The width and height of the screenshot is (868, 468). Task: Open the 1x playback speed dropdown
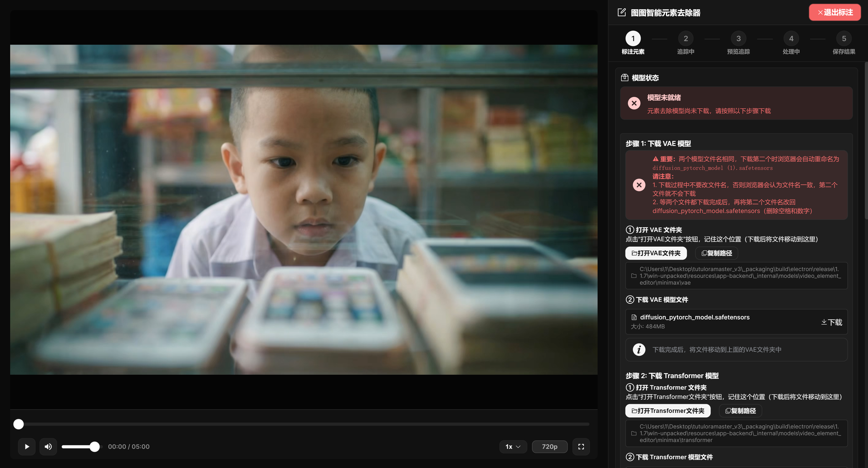[x=513, y=447]
